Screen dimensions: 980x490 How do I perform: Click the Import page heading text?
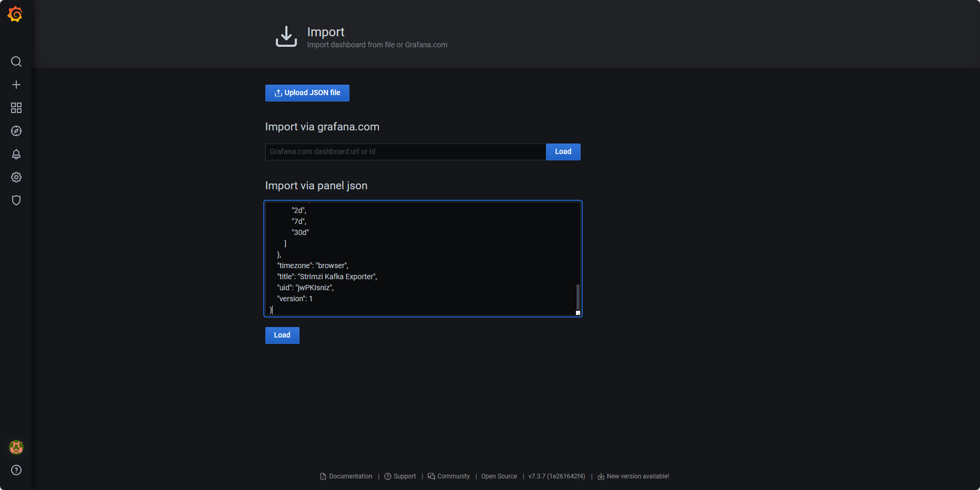coord(326,32)
